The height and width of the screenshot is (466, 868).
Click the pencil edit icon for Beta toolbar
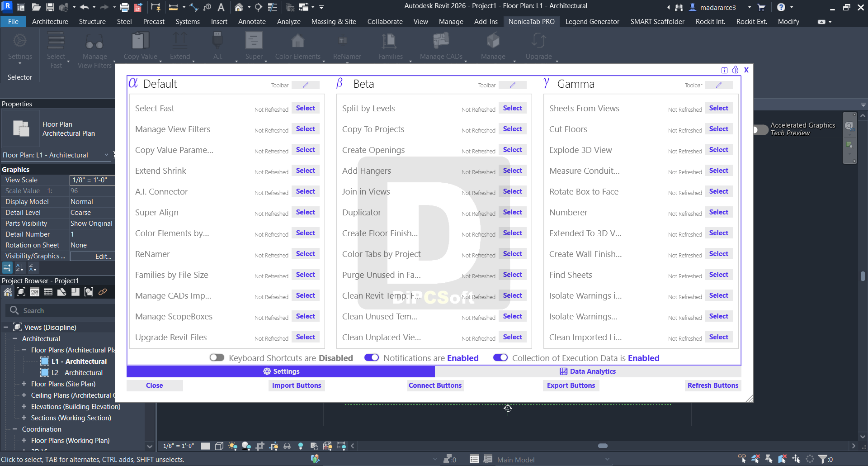(x=513, y=85)
